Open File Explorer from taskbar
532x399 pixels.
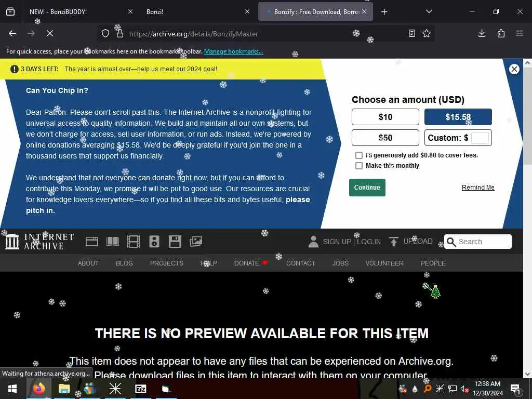coord(64,389)
